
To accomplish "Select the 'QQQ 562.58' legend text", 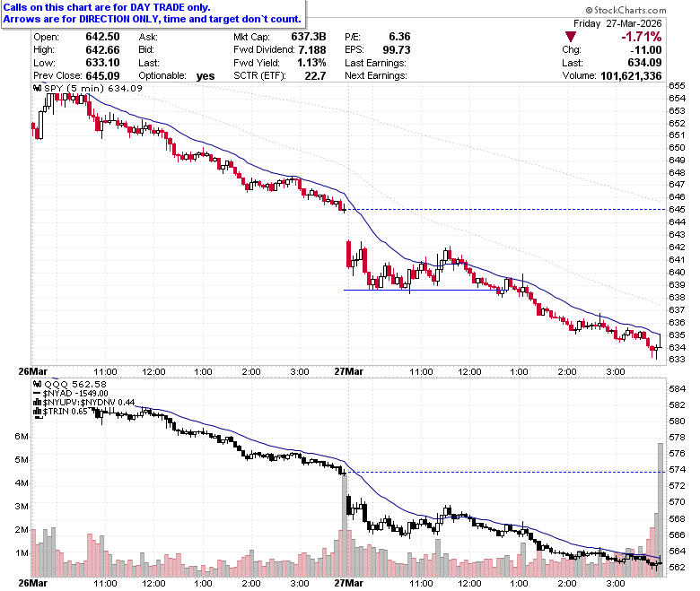I will click(75, 384).
